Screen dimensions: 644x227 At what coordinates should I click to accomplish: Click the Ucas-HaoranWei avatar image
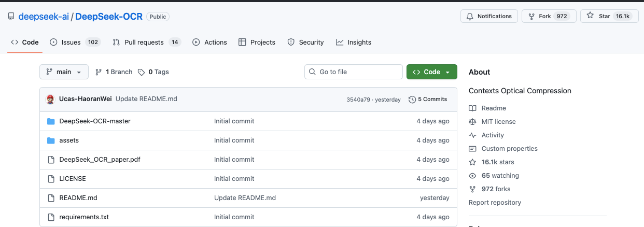pyautogui.click(x=50, y=99)
